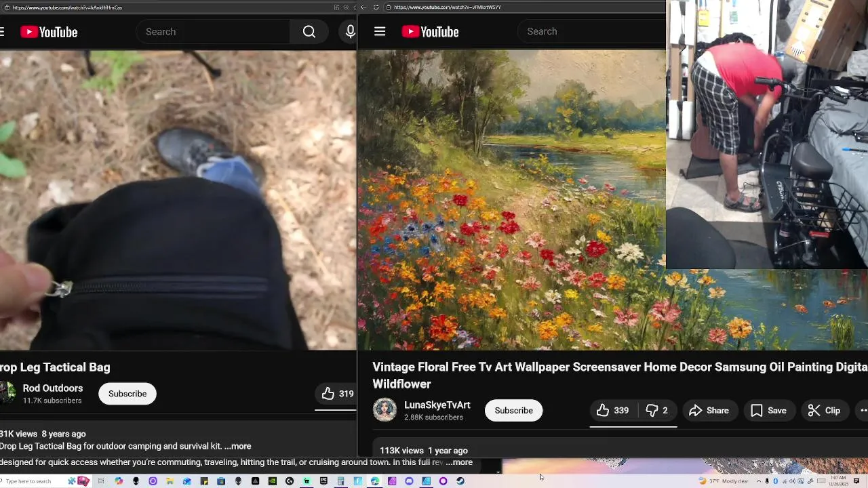Open weather widget '37°F Mostly clear'

pos(724,481)
